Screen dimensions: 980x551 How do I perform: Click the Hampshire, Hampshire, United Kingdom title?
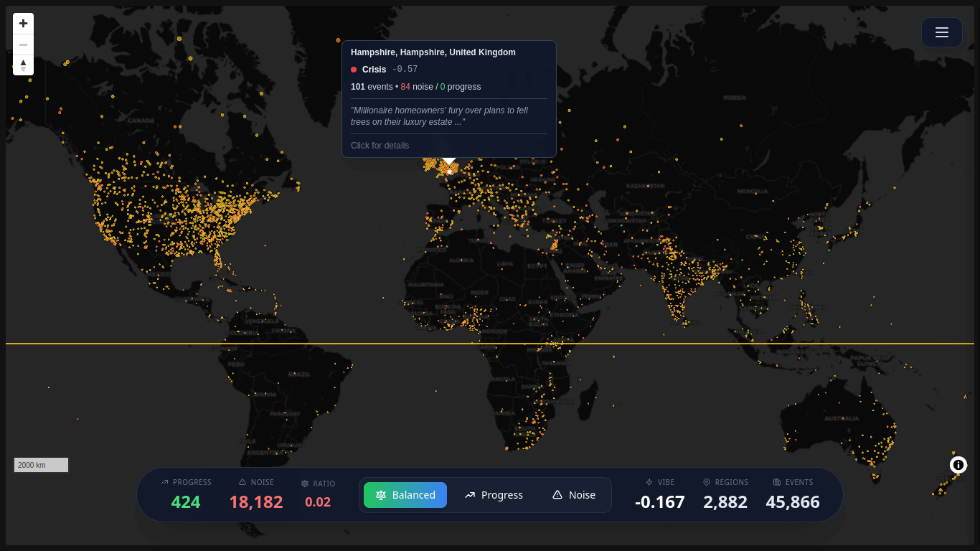pos(433,52)
